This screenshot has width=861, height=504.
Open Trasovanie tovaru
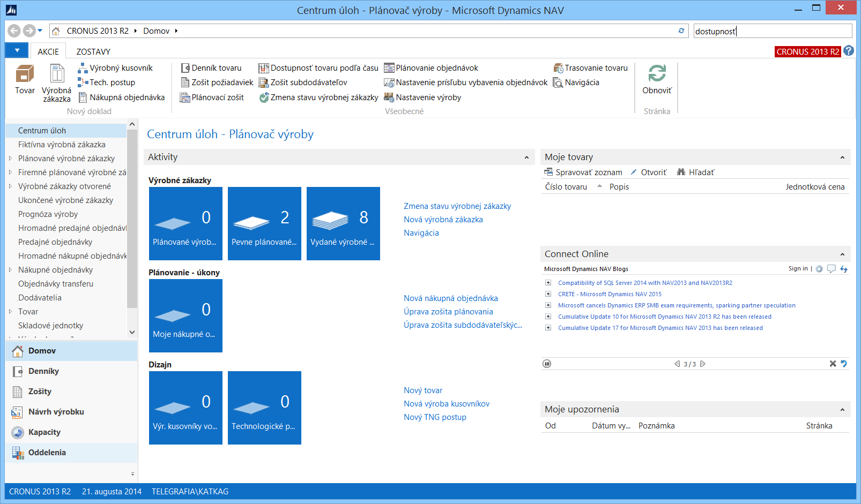pyautogui.click(x=590, y=68)
